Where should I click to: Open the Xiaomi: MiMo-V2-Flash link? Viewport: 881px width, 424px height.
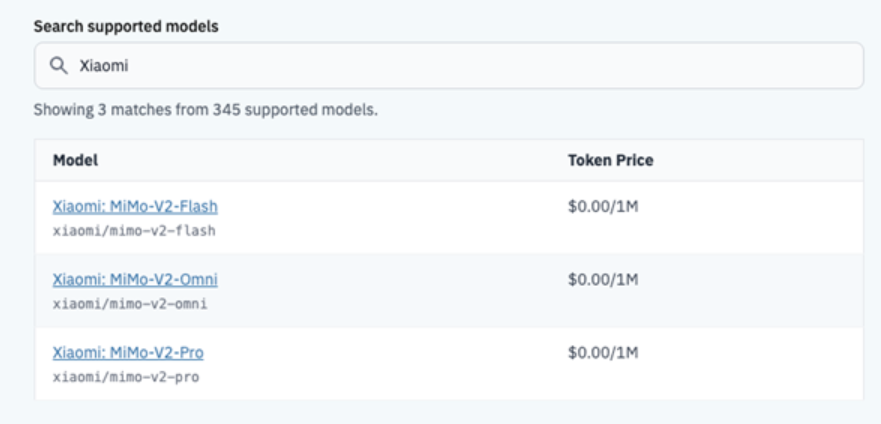134,207
